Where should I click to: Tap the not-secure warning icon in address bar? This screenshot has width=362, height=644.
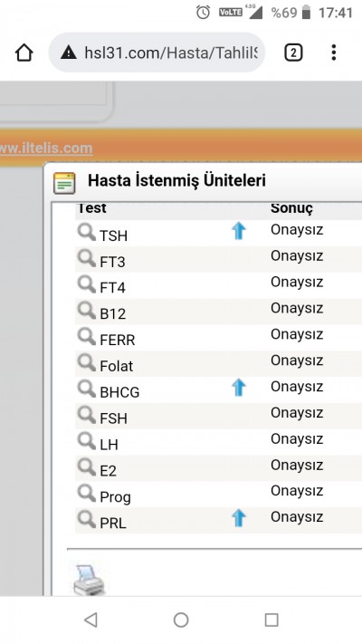69,53
